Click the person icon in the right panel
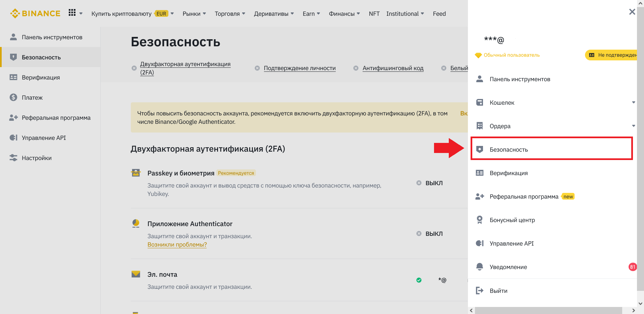Screen dimensions: 644x314 coord(480,79)
